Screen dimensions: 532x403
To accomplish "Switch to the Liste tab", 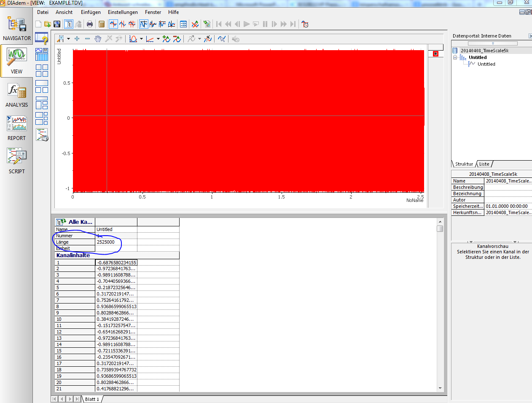I will coord(484,164).
